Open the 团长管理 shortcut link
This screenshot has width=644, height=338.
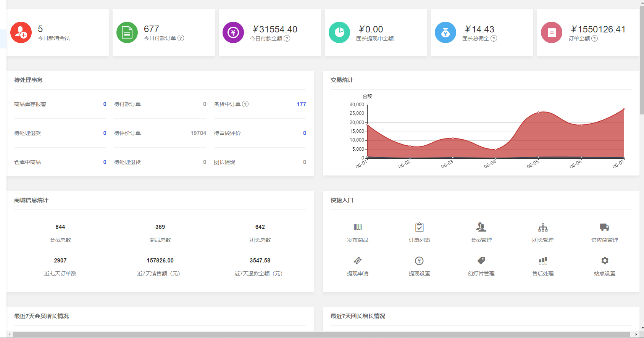tap(543, 240)
